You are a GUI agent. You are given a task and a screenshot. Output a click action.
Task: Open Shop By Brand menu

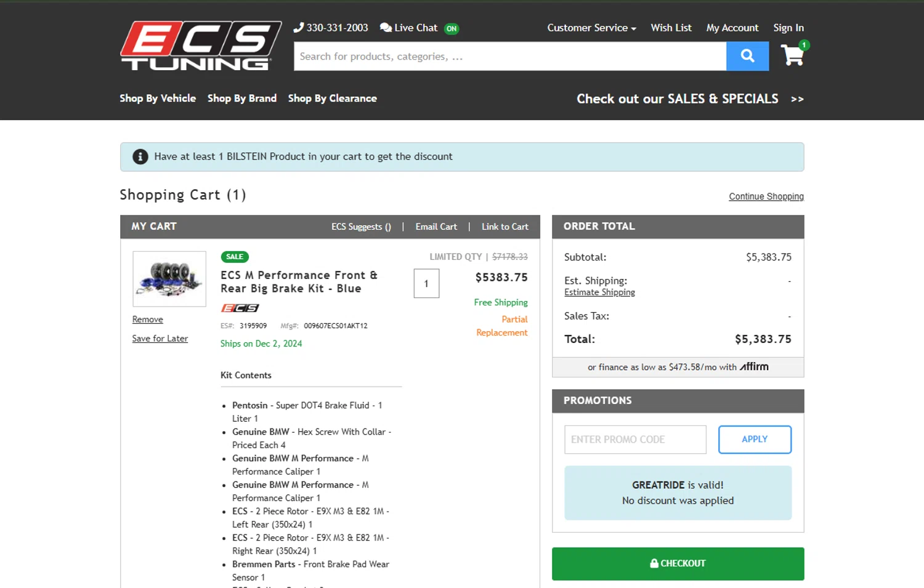(x=242, y=98)
